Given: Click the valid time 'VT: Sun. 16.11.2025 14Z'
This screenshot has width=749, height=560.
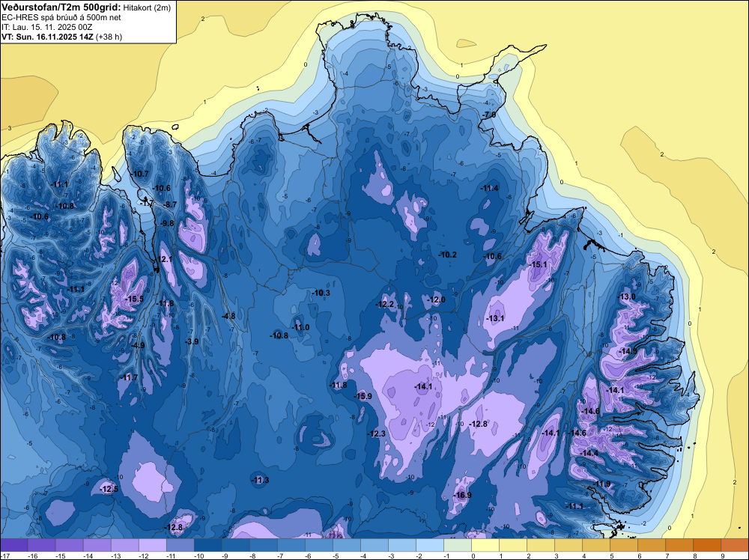Looking at the screenshot, I should coord(48,37).
